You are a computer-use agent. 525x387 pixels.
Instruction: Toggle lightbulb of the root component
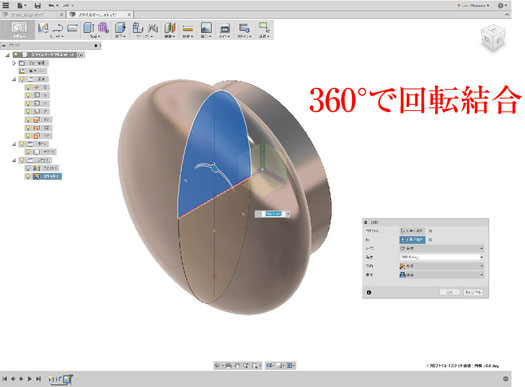pyautogui.click(x=16, y=55)
